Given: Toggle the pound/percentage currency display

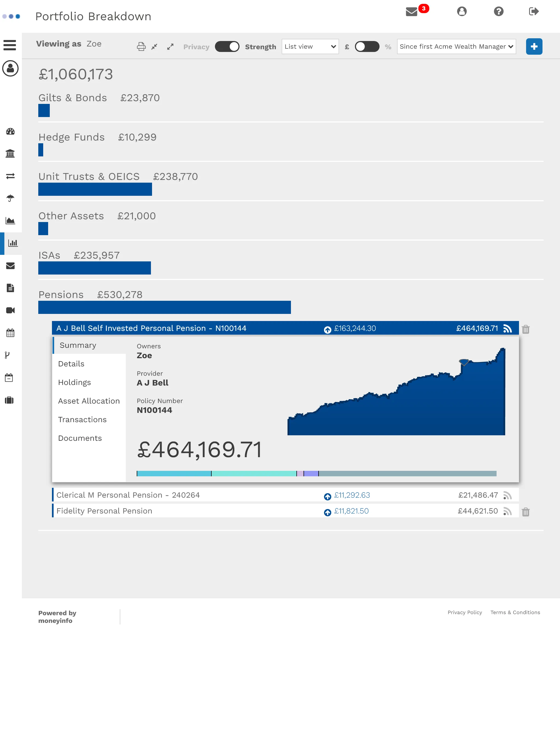Looking at the screenshot, I should pos(366,46).
